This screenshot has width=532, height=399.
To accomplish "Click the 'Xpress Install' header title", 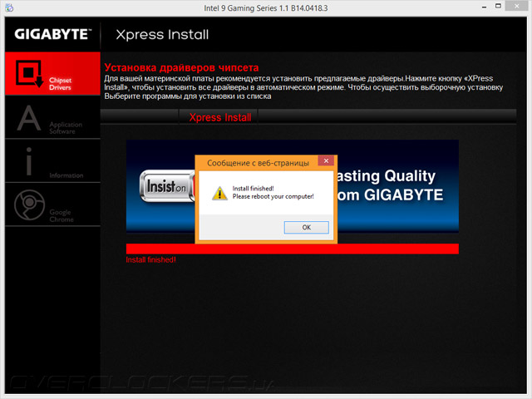I will [x=162, y=35].
